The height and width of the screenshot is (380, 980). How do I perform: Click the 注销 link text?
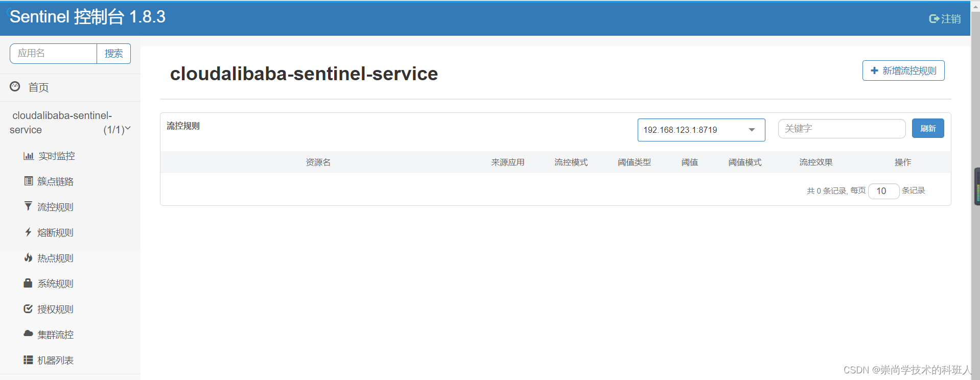click(951, 19)
